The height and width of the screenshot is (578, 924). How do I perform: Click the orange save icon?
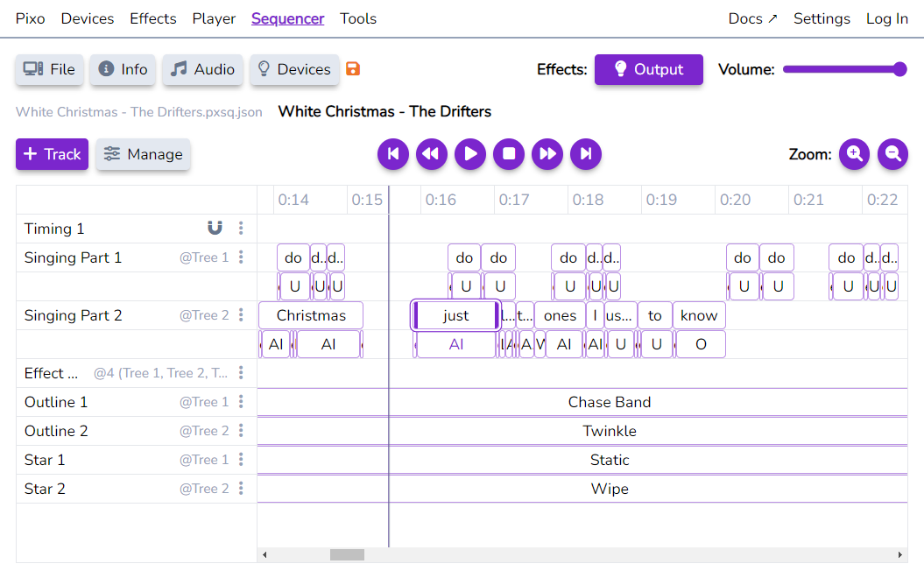pyautogui.click(x=353, y=69)
